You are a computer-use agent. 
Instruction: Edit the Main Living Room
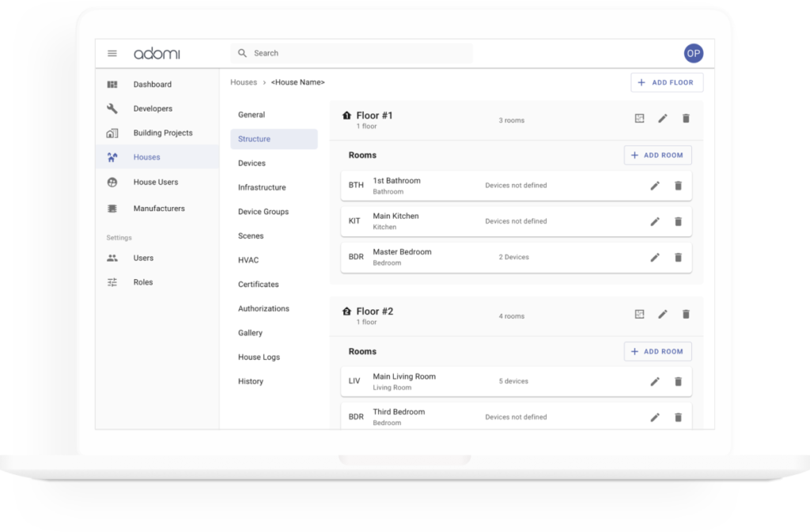pyautogui.click(x=655, y=381)
